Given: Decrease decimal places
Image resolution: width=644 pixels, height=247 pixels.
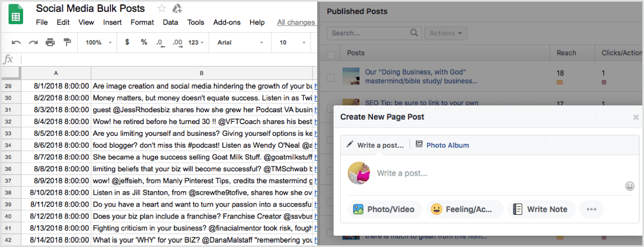Looking at the screenshot, I should pyautogui.click(x=160, y=42).
